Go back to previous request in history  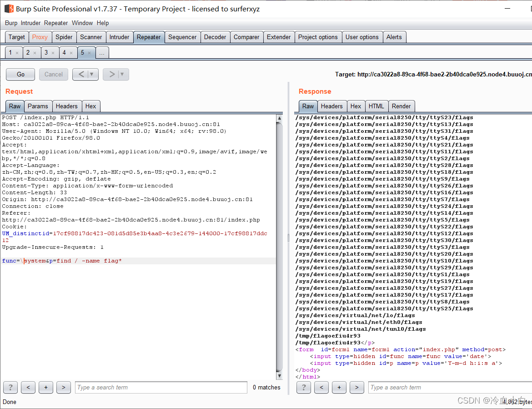tap(81, 74)
